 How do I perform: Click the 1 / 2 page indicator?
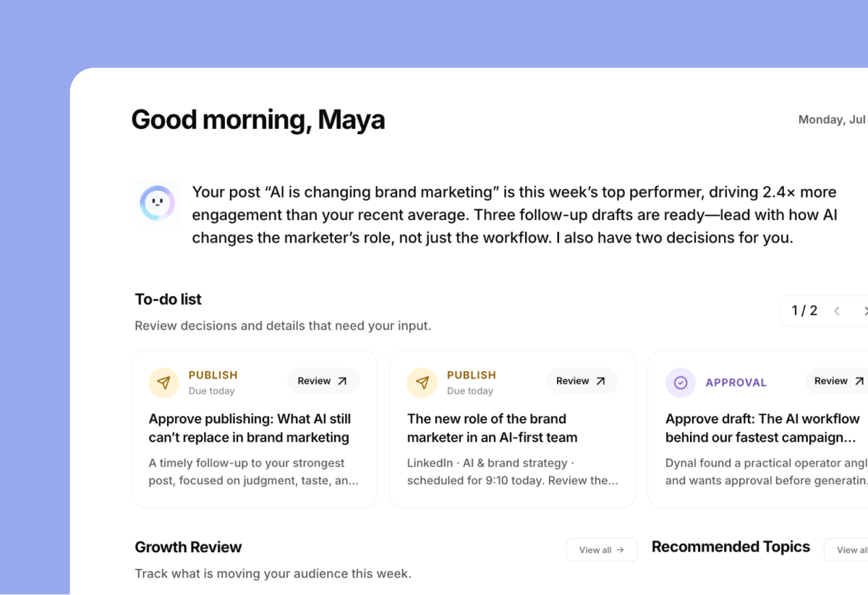804,311
